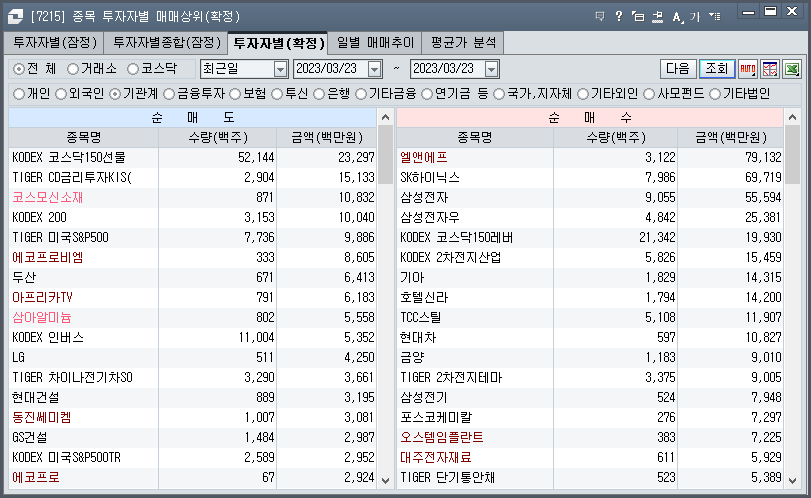
Task: Select the 개인 investor radio button
Action: click(x=19, y=94)
